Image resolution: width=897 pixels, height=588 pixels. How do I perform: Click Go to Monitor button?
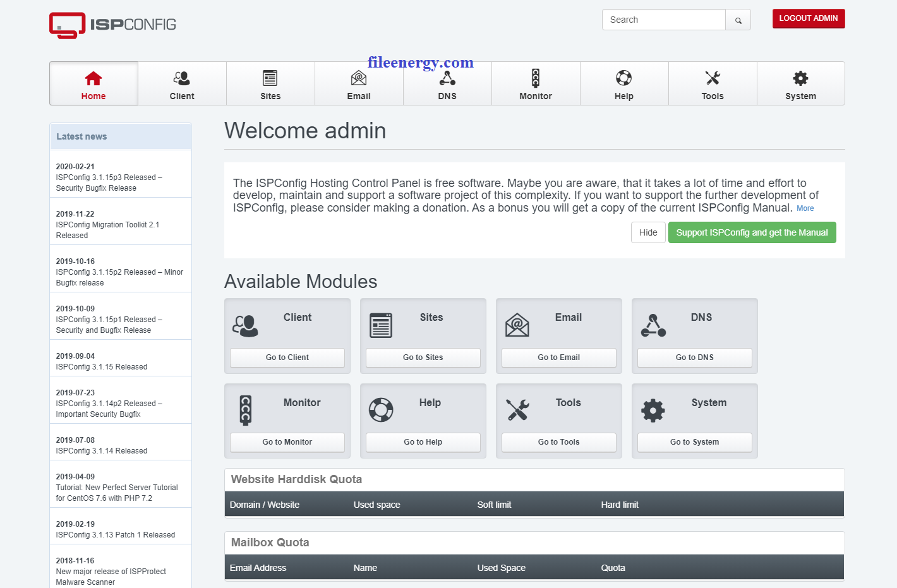287,442
